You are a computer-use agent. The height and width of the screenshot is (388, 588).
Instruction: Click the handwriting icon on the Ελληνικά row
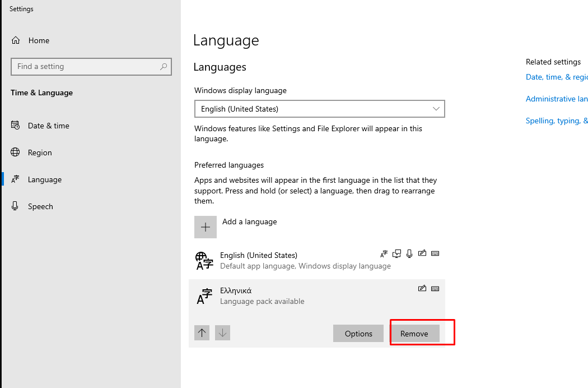click(x=422, y=289)
